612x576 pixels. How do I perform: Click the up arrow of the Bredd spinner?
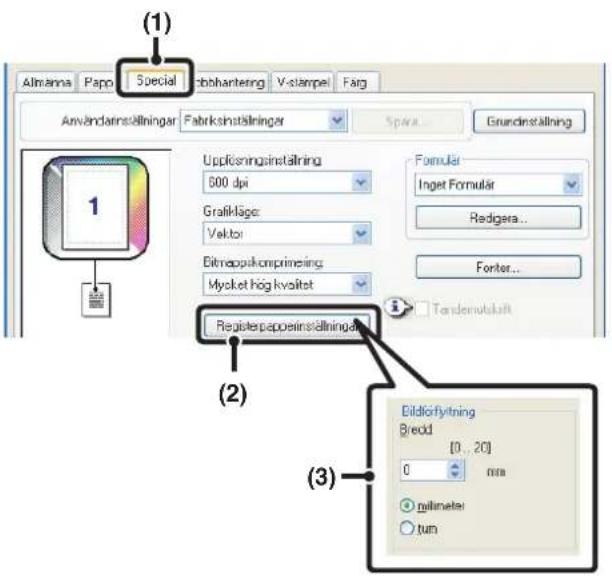point(455,465)
